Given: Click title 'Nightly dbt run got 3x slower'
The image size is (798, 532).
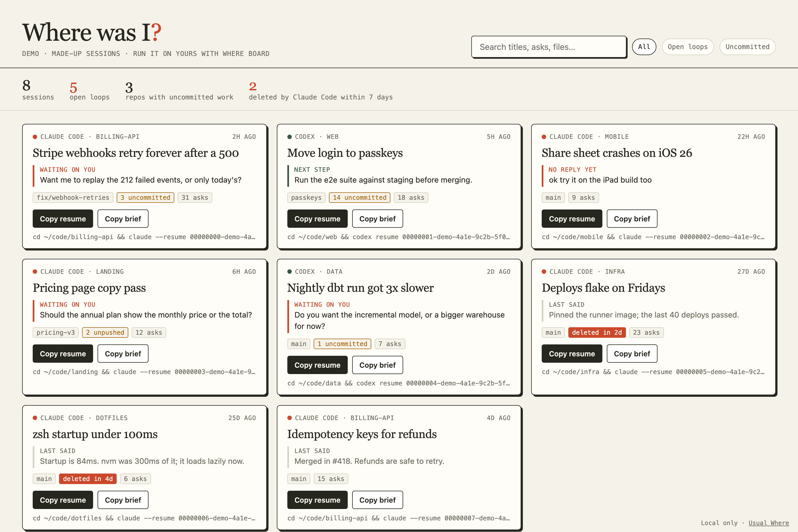Looking at the screenshot, I should pos(360,288).
